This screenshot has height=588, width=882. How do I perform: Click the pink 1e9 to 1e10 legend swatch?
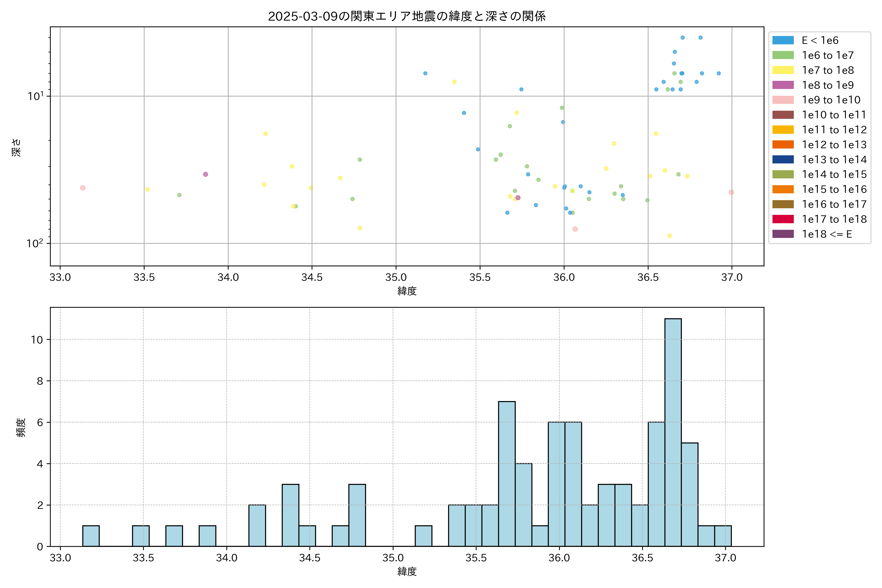click(x=783, y=100)
